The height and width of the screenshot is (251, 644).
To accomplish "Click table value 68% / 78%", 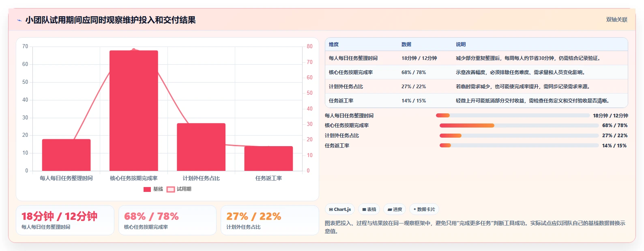I will point(414,72).
